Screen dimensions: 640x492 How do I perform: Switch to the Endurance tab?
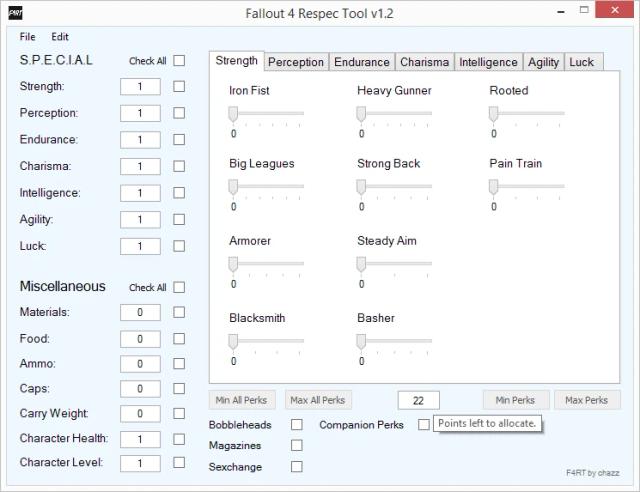pos(362,62)
